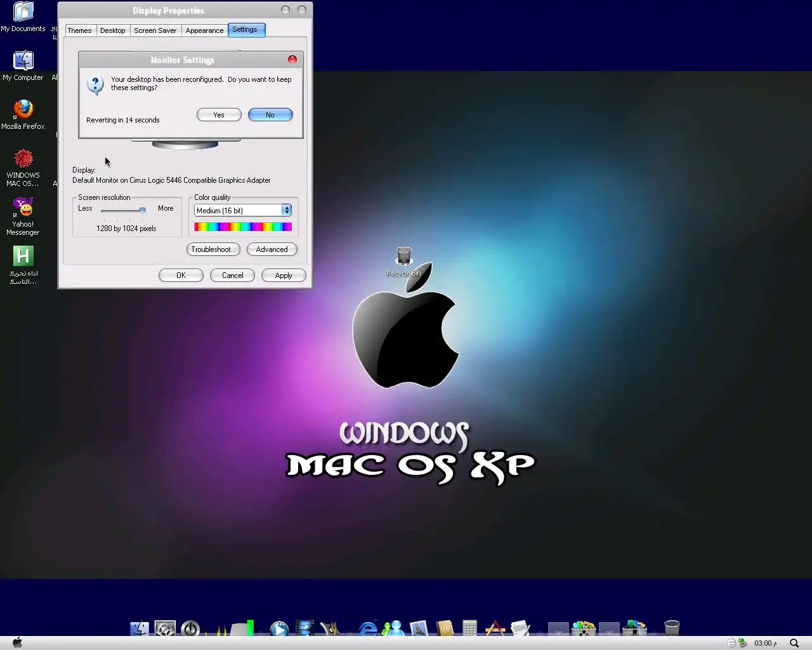
Task: Open the Color quality dropdown
Action: pos(243,210)
